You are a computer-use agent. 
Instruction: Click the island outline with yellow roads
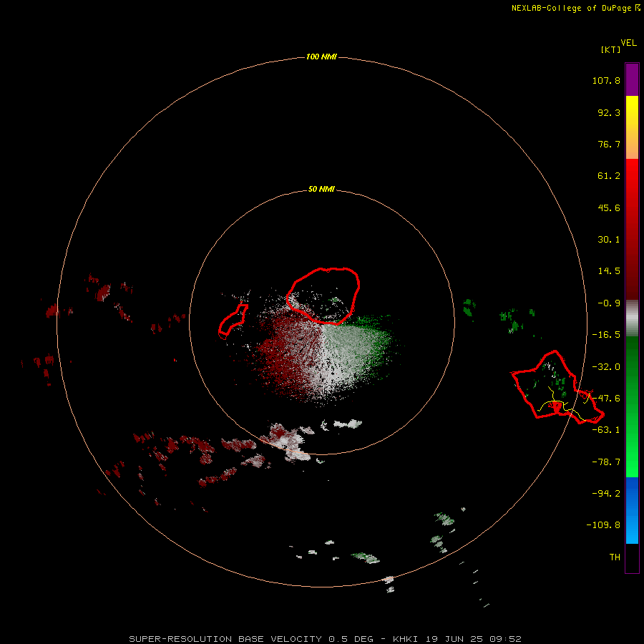pos(557,387)
